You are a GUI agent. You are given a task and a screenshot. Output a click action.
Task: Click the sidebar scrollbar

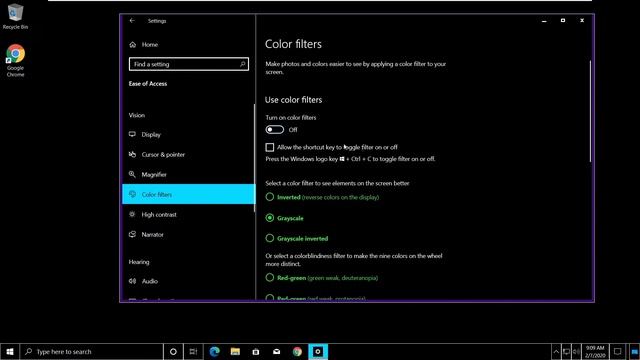pyautogui.click(x=254, y=158)
